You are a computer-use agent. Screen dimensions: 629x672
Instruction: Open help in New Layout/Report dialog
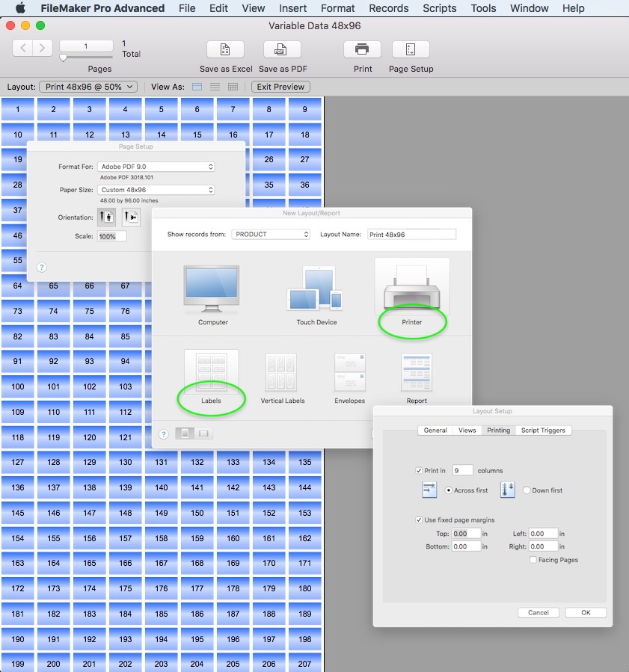tap(163, 434)
